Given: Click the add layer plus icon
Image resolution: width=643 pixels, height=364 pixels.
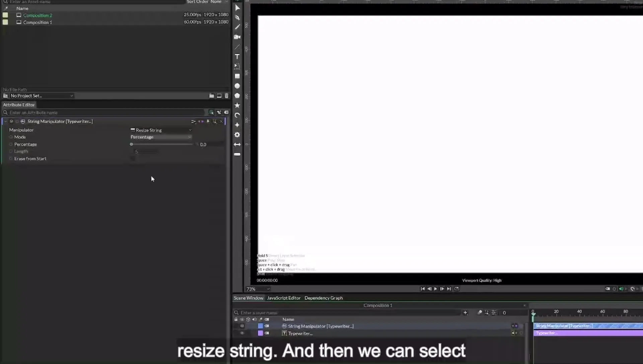Looking at the screenshot, I should click(465, 312).
